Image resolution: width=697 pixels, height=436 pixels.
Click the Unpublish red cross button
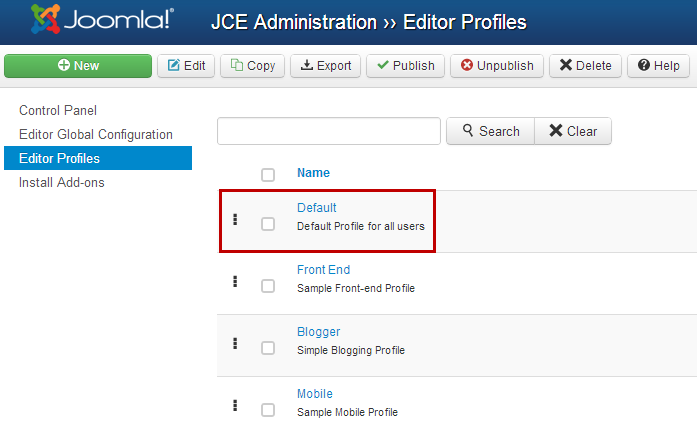pyautogui.click(x=497, y=66)
